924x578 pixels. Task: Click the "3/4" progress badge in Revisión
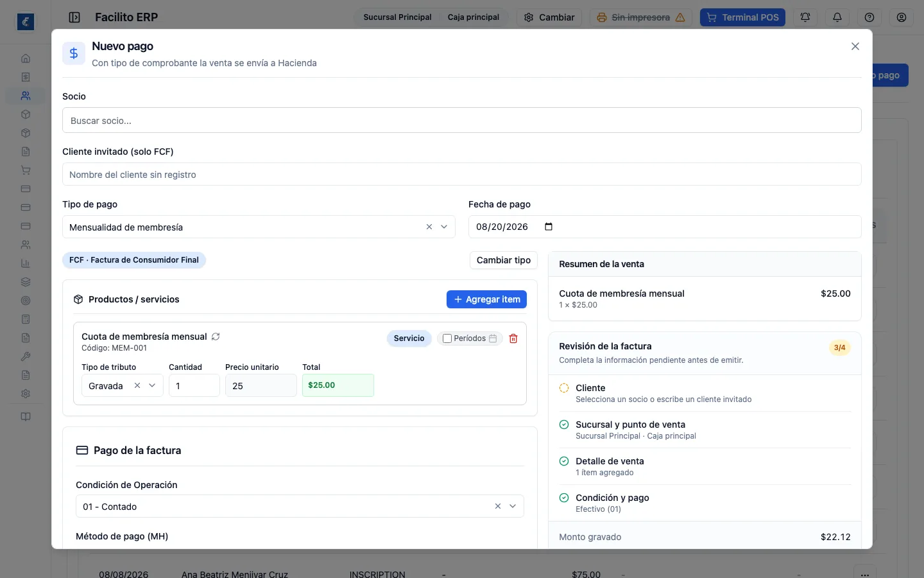pos(840,347)
